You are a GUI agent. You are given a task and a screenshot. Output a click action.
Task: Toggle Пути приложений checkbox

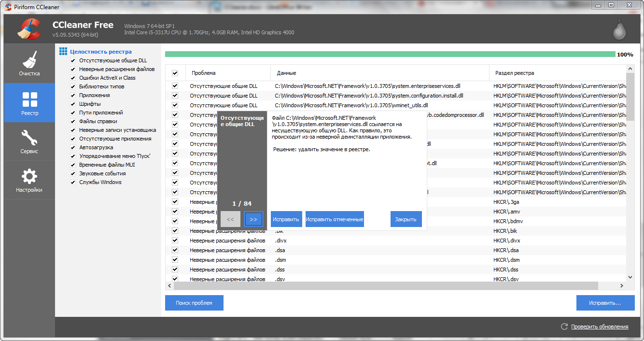(73, 113)
